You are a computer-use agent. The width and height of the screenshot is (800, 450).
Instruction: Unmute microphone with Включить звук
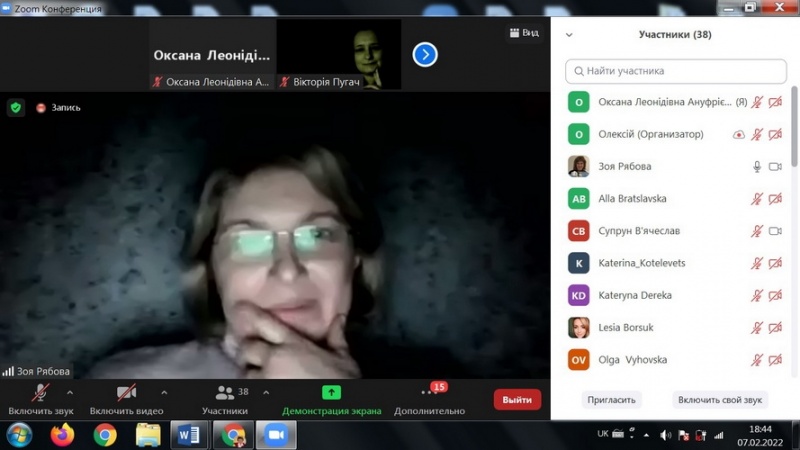tap(41, 399)
